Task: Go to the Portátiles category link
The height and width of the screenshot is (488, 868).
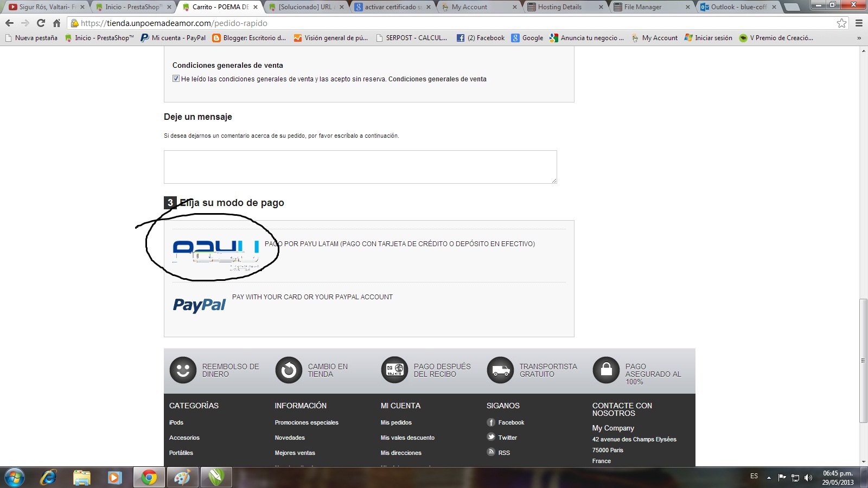Action: point(181,453)
